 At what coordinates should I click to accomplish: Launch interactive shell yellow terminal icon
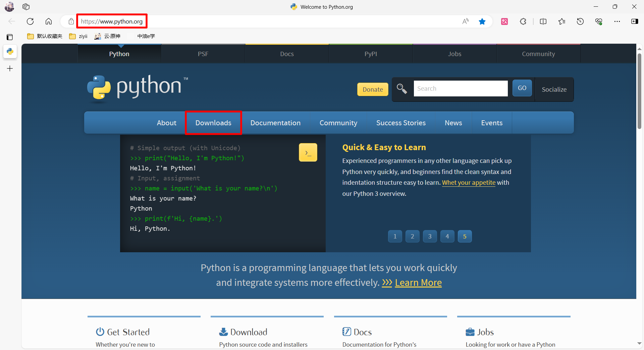point(308,152)
